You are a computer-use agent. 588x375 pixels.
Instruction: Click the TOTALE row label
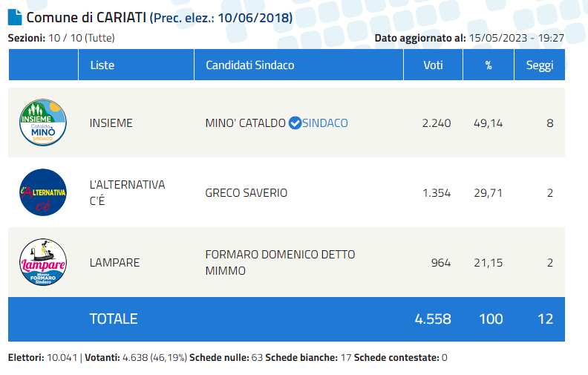point(114,319)
